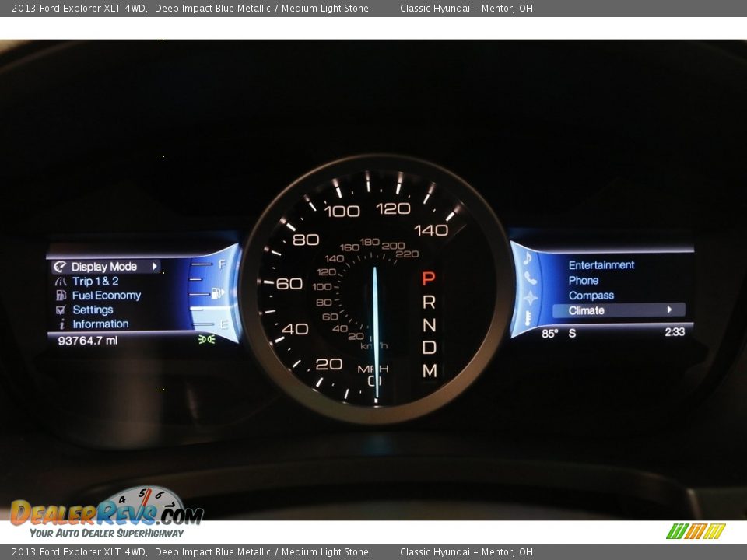Click the climate heat icon

click(528, 317)
